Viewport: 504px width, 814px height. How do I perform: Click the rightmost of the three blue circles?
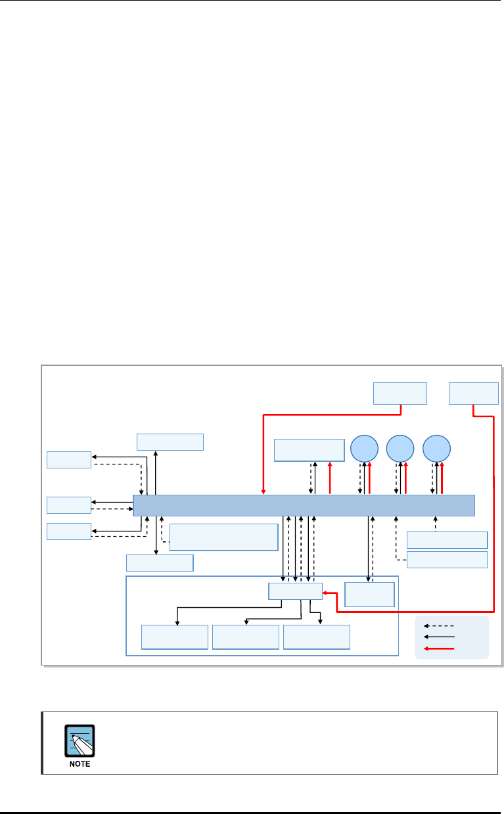(x=437, y=447)
